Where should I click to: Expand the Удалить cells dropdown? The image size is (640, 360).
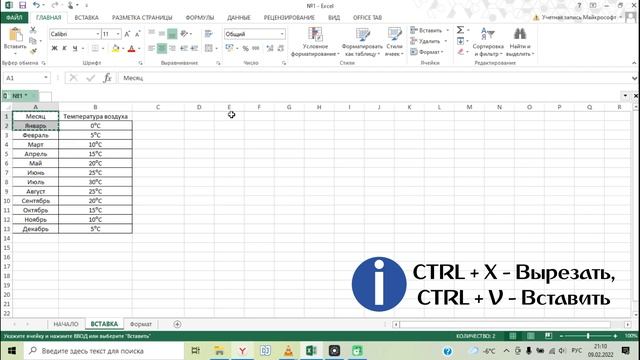pyautogui.click(x=445, y=41)
